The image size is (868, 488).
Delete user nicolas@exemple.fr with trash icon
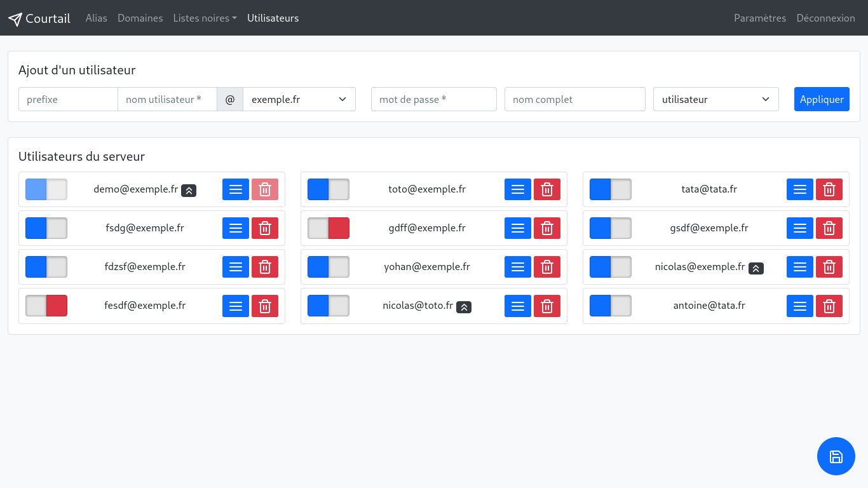tap(829, 267)
